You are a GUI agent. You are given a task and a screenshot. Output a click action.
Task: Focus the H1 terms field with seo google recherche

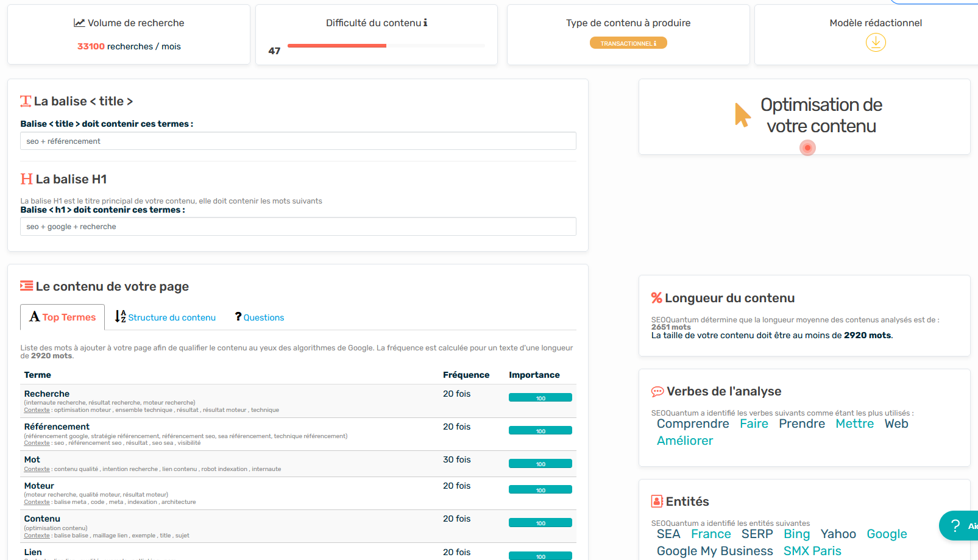click(298, 227)
